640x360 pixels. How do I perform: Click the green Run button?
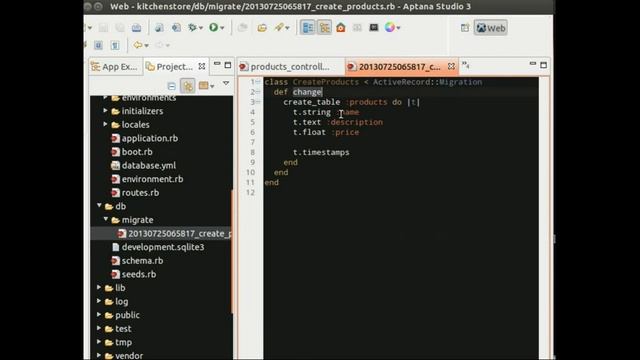click(x=213, y=27)
